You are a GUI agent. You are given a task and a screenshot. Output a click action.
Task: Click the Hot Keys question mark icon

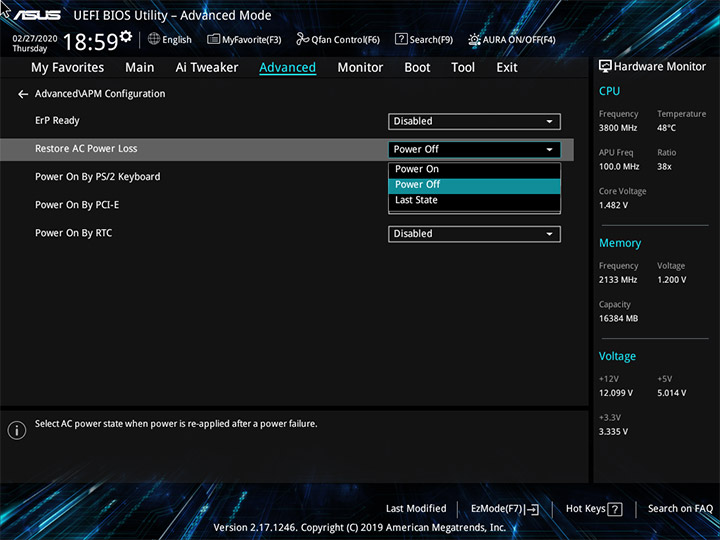point(614,509)
